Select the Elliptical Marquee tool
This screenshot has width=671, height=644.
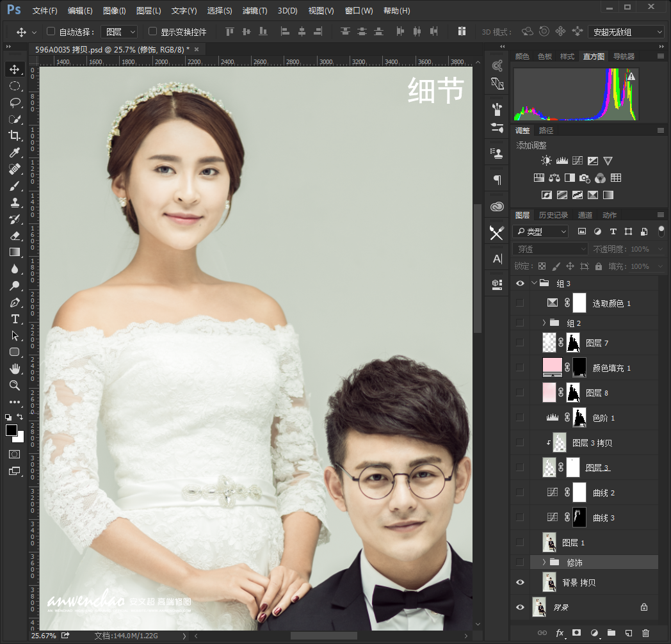pyautogui.click(x=15, y=86)
